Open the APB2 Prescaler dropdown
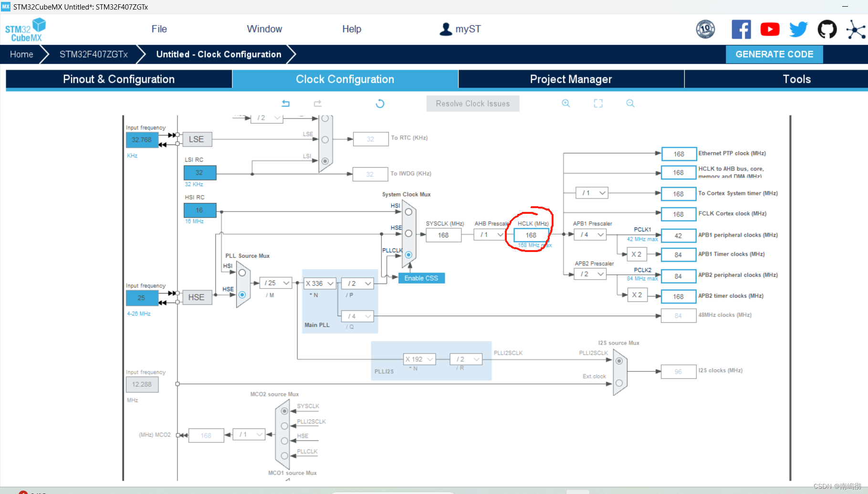Viewport: 868px width, 494px height. tap(590, 274)
